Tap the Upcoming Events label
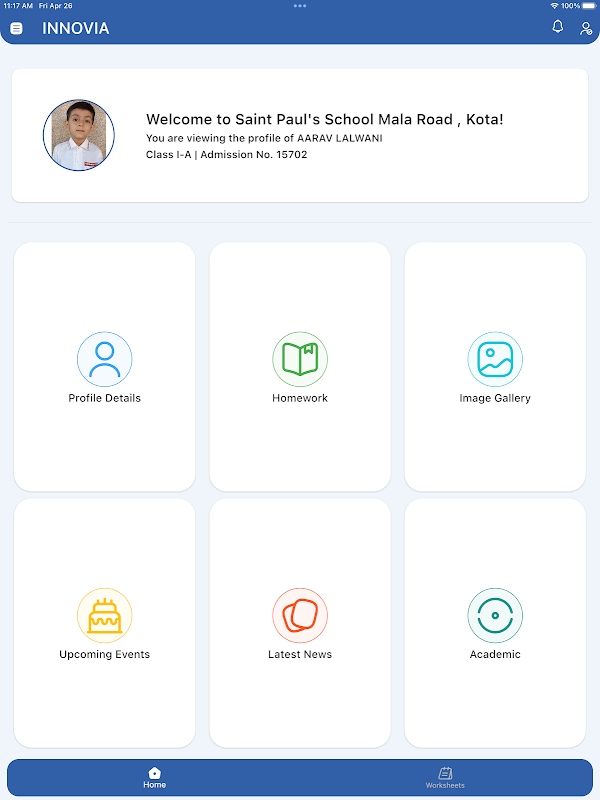 point(105,654)
